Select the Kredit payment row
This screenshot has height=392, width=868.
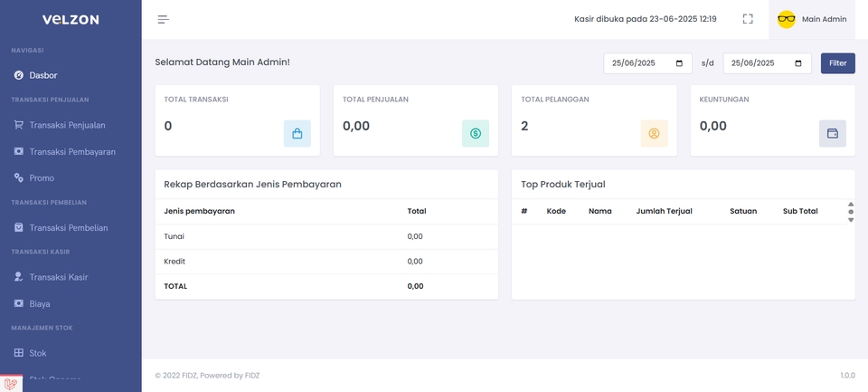pos(326,262)
